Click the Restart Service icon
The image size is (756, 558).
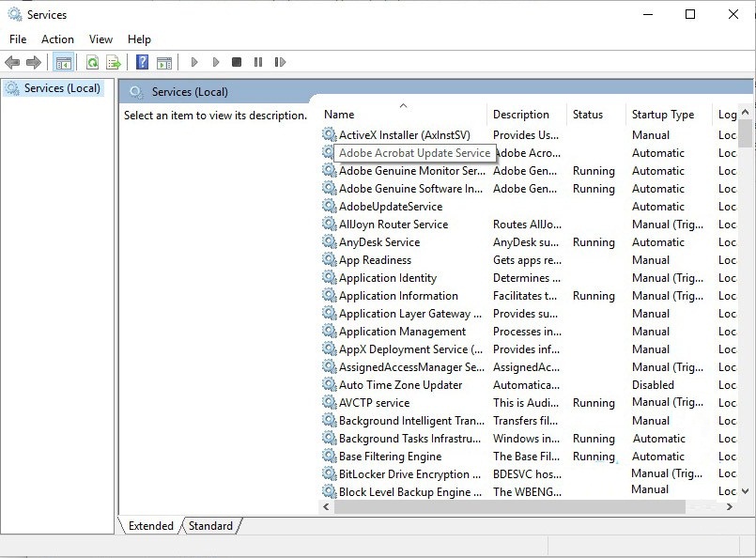280,63
